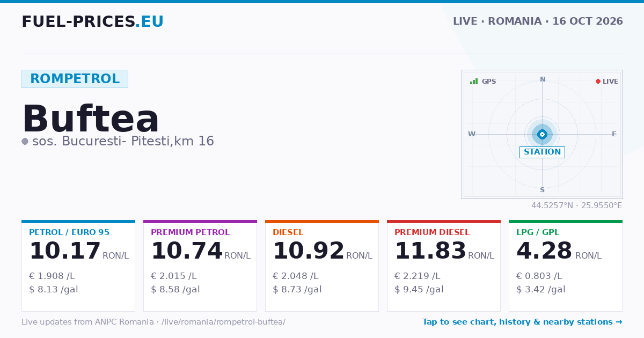Click the euro price € 2.015 /L
The width and height of the screenshot is (644, 338).
click(x=173, y=276)
